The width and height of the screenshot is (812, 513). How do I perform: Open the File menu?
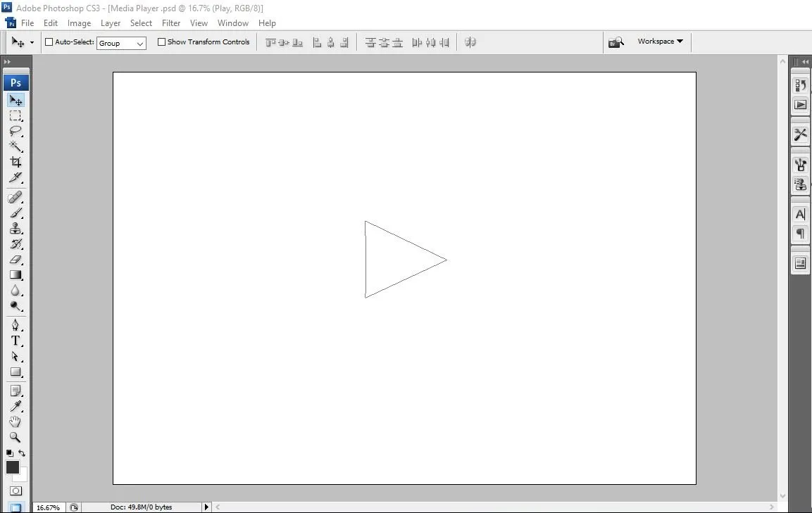[27, 23]
